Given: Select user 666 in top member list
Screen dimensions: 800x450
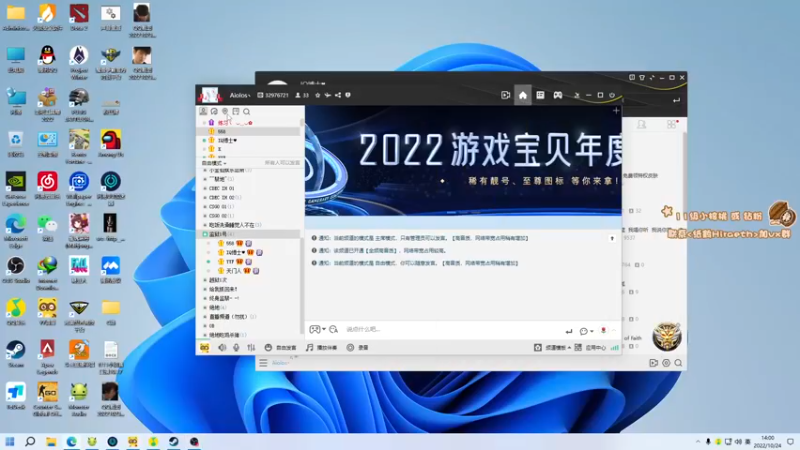Looking at the screenshot, I should [x=221, y=132].
